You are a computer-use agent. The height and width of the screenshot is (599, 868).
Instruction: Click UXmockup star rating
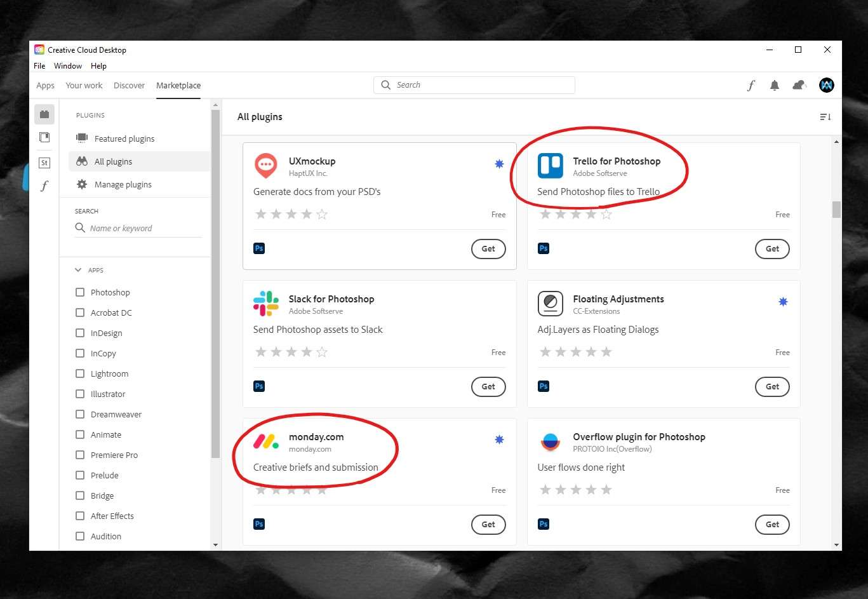point(291,214)
